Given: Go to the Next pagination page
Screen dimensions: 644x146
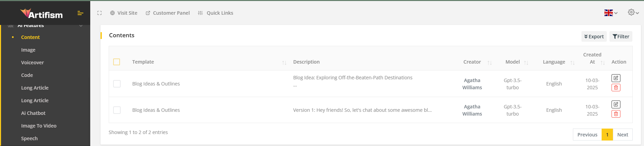Looking at the screenshot, I should coord(622,135).
